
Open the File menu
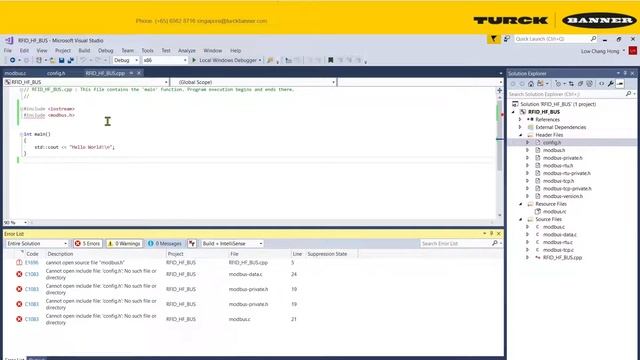coord(8,51)
